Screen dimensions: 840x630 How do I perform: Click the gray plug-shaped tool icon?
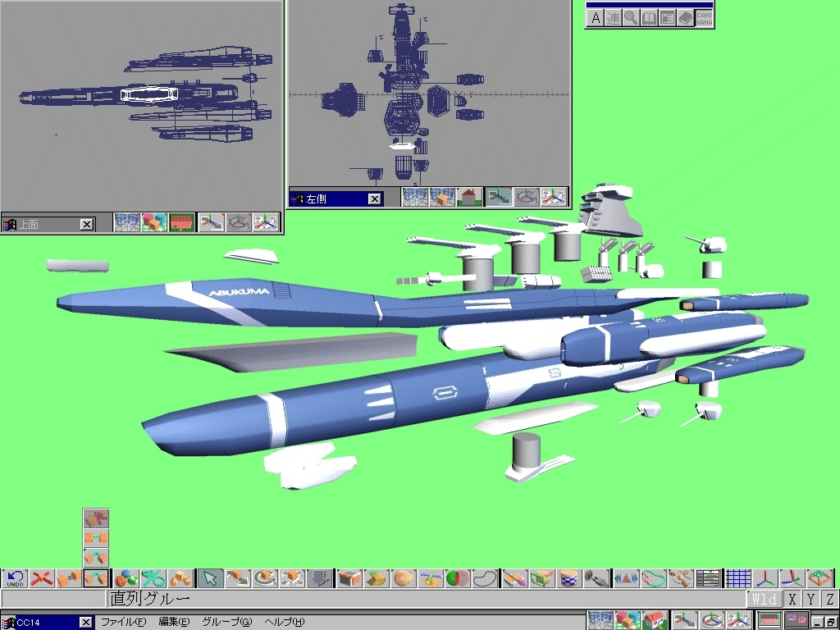pyautogui.click(x=597, y=578)
